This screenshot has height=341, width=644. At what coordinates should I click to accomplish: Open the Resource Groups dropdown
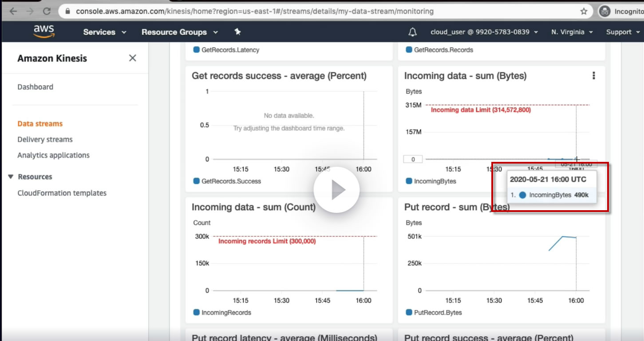(180, 32)
